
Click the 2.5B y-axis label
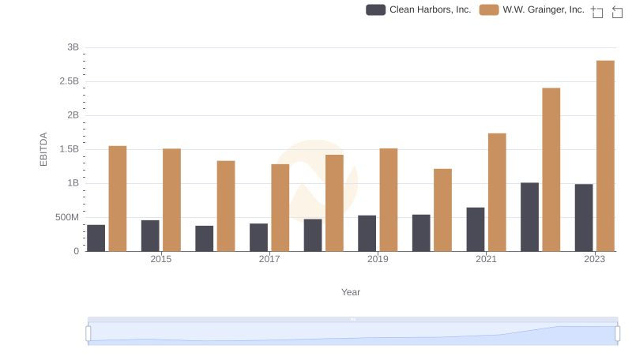[70, 81]
